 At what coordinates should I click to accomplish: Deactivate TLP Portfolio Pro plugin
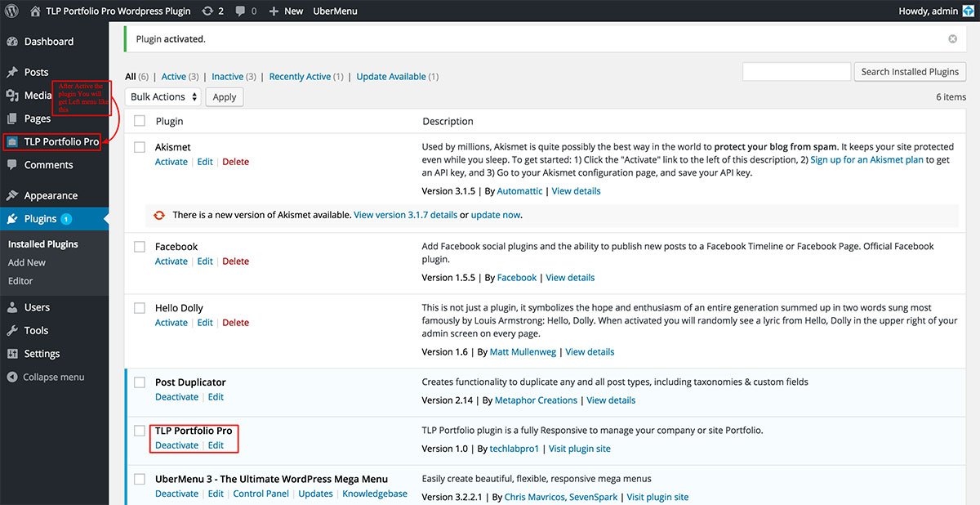[x=176, y=445]
